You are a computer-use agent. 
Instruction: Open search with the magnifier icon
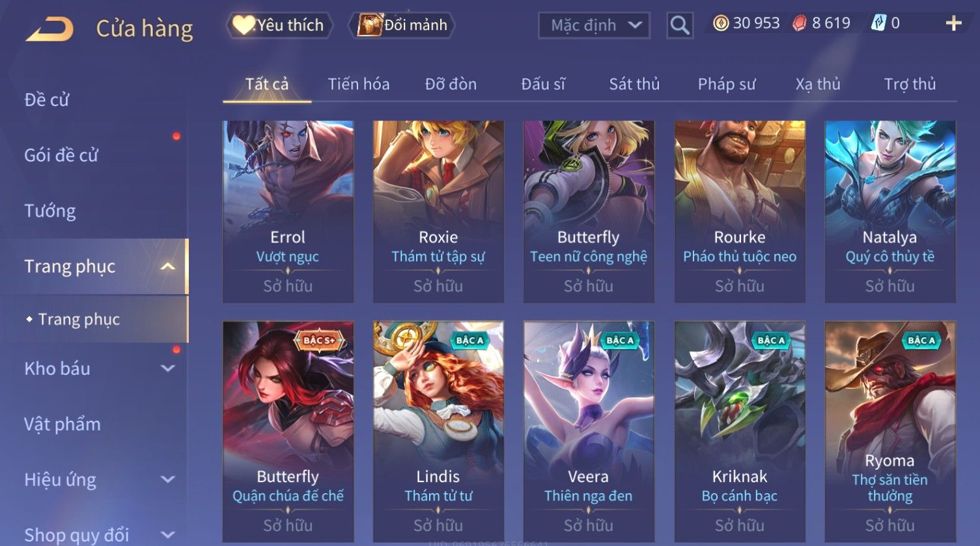679,26
